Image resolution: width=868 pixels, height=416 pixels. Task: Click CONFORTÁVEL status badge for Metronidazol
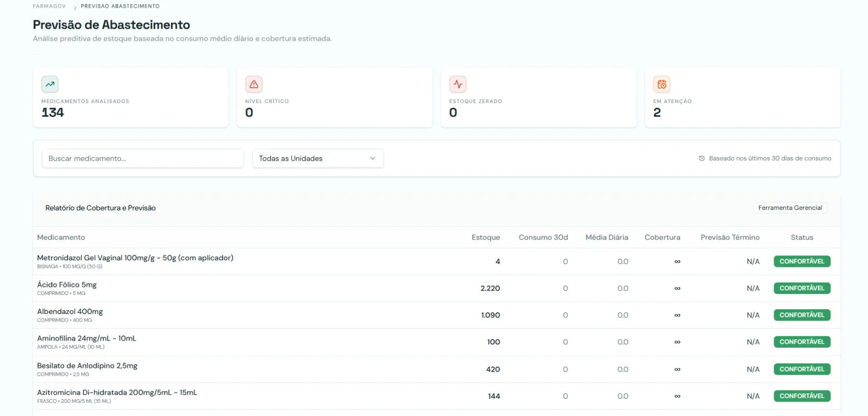tap(802, 261)
